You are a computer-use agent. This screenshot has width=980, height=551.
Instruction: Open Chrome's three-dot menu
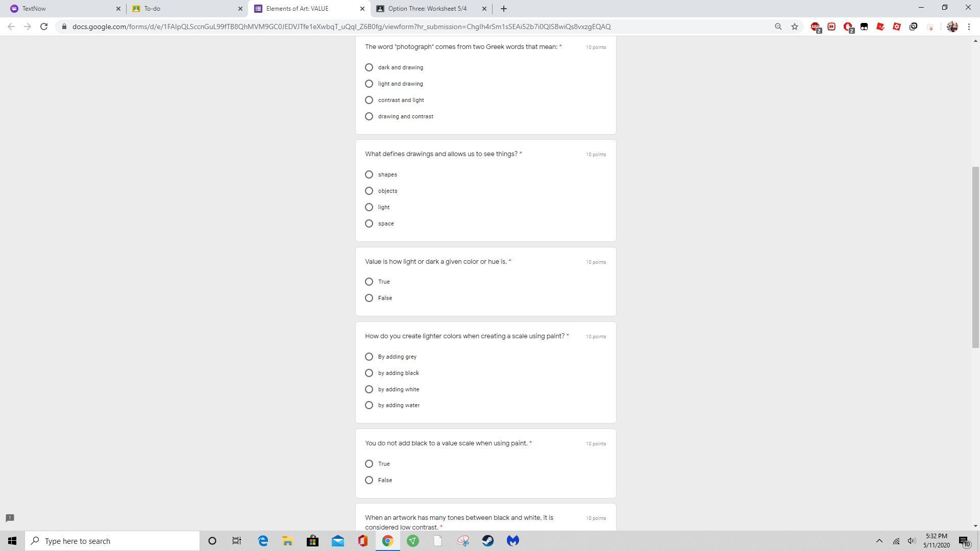pyautogui.click(x=969, y=27)
